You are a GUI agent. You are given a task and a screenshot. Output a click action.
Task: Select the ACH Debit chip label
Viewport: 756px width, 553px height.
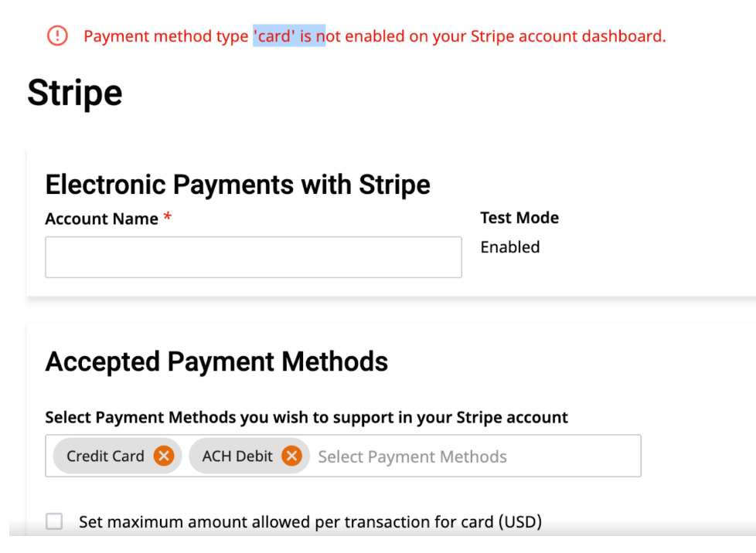coord(237,456)
